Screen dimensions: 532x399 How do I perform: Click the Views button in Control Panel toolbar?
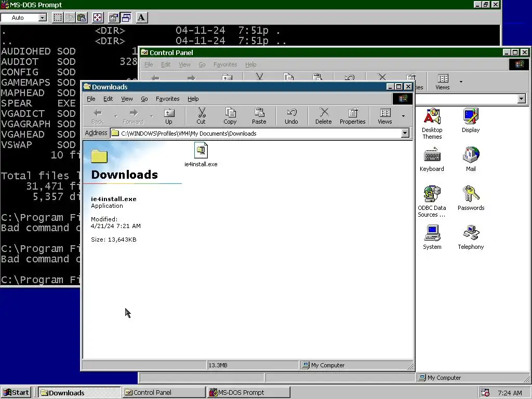point(443,82)
